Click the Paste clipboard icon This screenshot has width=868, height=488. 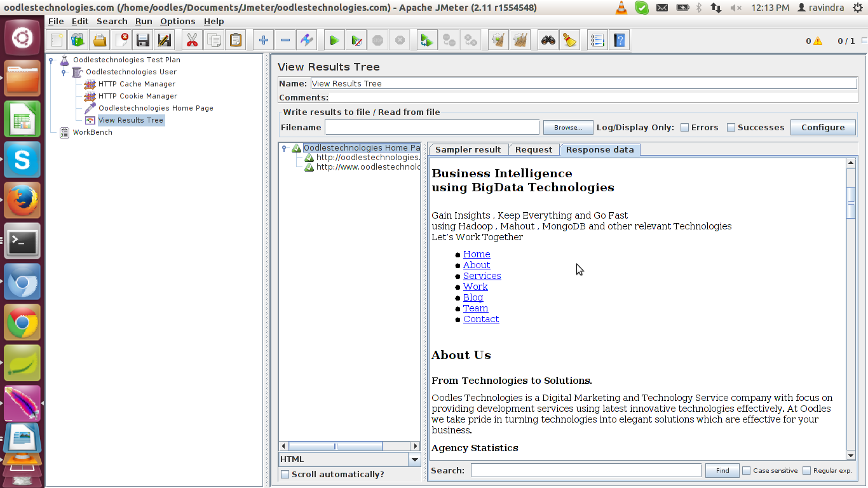(236, 41)
